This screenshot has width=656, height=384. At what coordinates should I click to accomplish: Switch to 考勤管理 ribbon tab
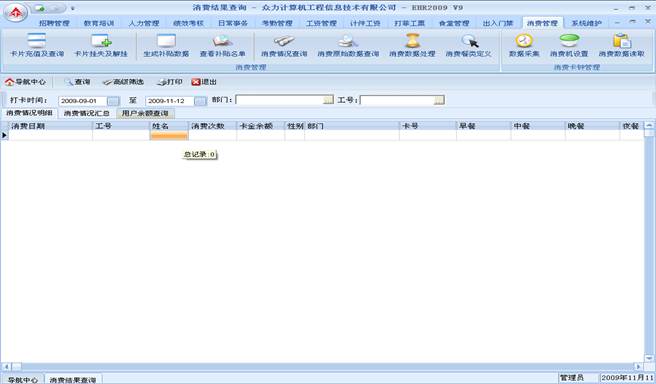pos(277,23)
